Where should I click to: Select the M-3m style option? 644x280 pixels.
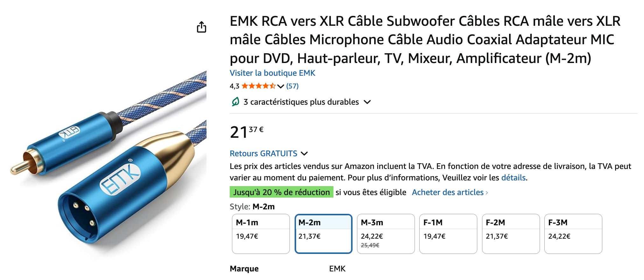[386, 234]
